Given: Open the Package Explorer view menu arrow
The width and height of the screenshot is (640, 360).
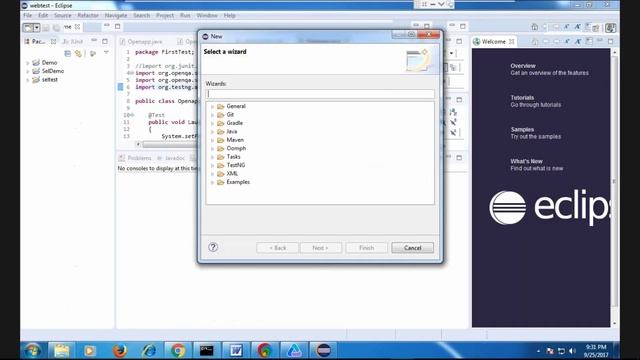Looking at the screenshot, I should (106, 53).
